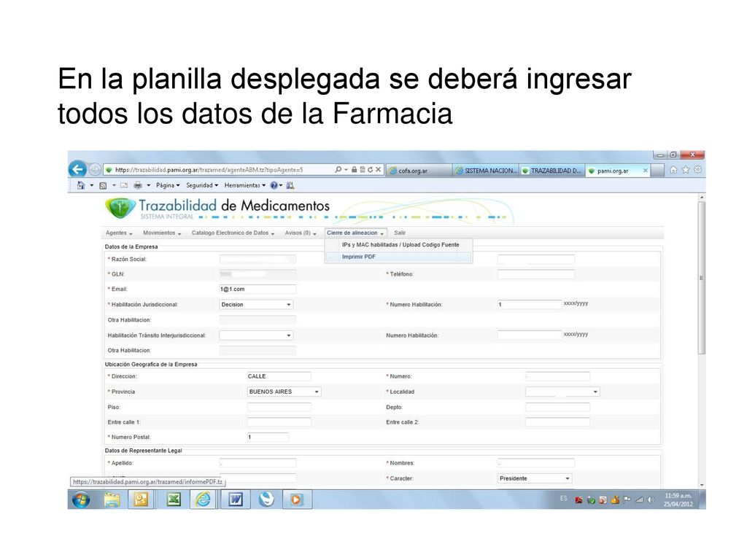Open Excel from the taskbar
747x560 pixels.
click(174, 499)
